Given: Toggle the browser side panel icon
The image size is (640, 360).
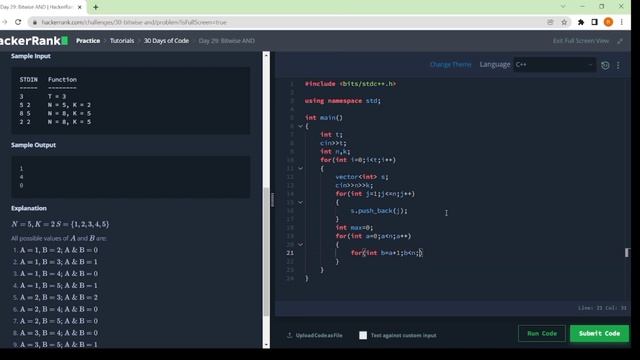Looking at the screenshot, I should 594,22.
